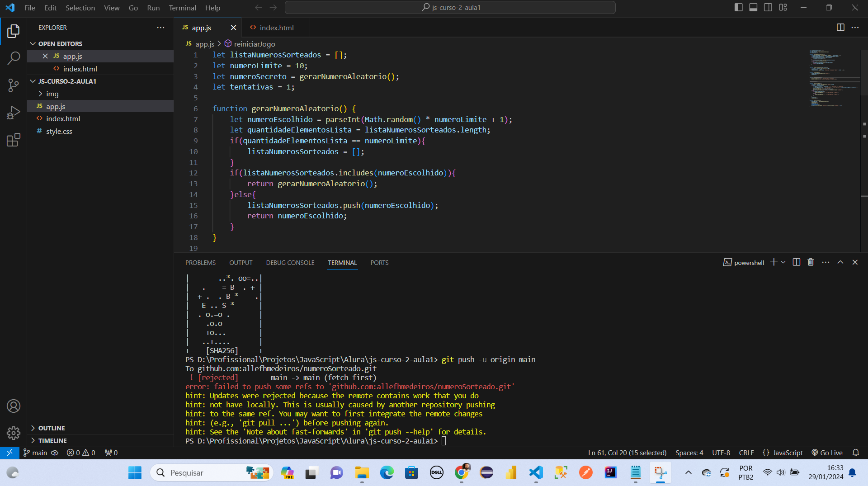The width and height of the screenshot is (868, 486).
Task: Open editor more actions menu
Action: click(x=855, y=28)
